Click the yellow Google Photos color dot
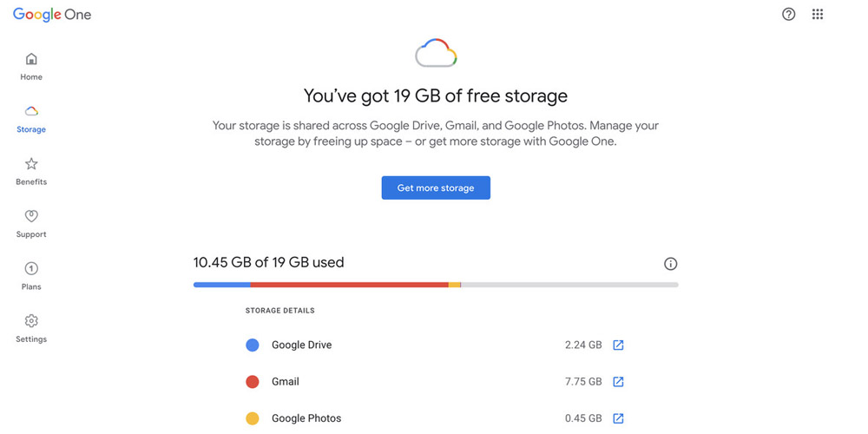868x434 pixels. tap(253, 418)
